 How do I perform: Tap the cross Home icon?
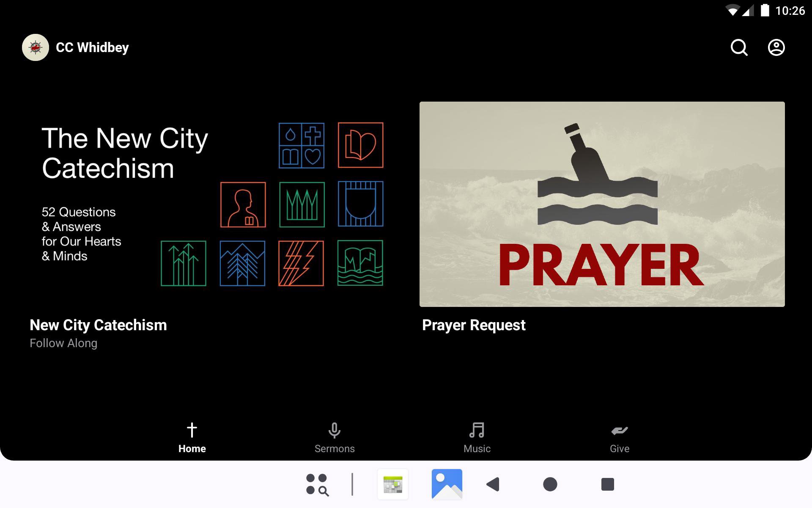192,430
